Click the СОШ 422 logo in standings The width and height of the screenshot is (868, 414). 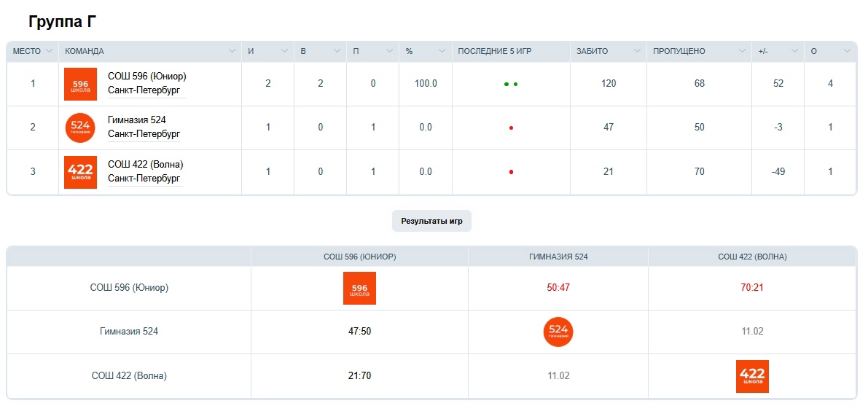(80, 172)
